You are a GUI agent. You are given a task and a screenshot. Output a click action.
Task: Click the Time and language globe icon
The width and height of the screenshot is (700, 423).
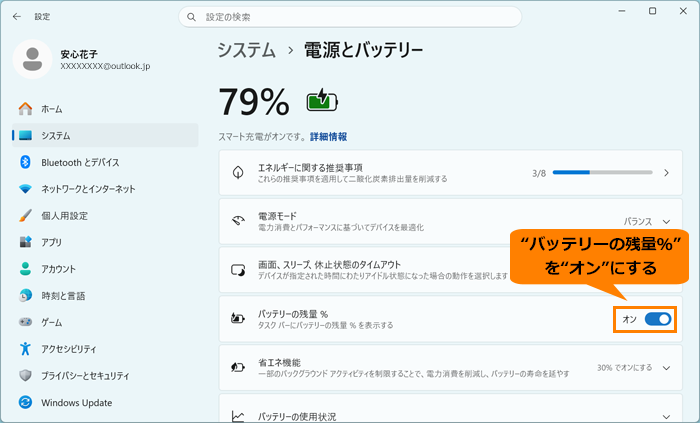coord(25,295)
